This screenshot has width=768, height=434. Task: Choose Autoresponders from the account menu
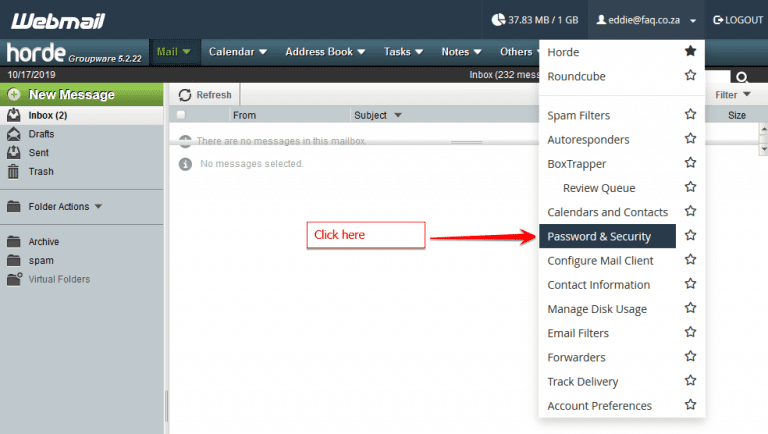click(x=588, y=140)
